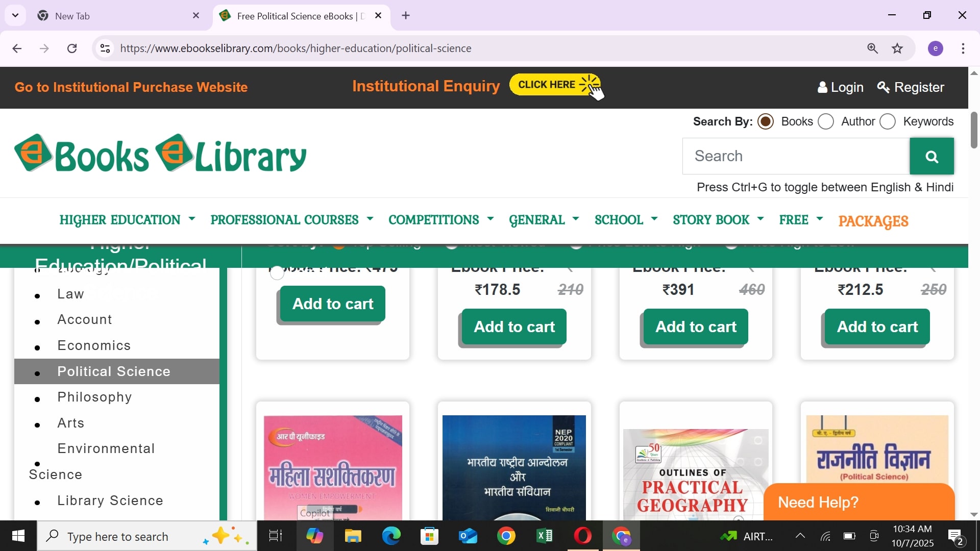Reload the page
Image resolution: width=980 pixels, height=551 pixels.
point(72,48)
